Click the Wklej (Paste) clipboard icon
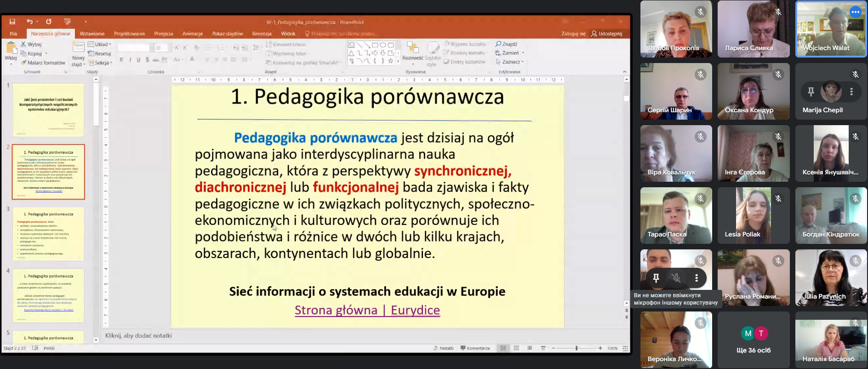 pyautogui.click(x=11, y=49)
